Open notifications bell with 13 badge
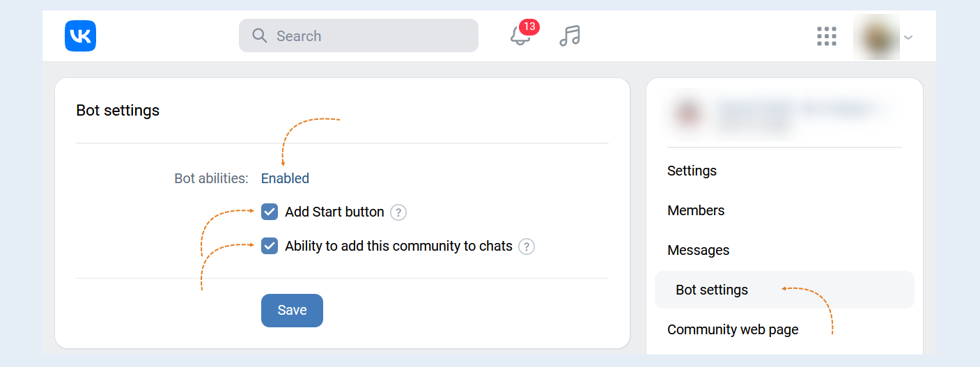 tap(521, 36)
